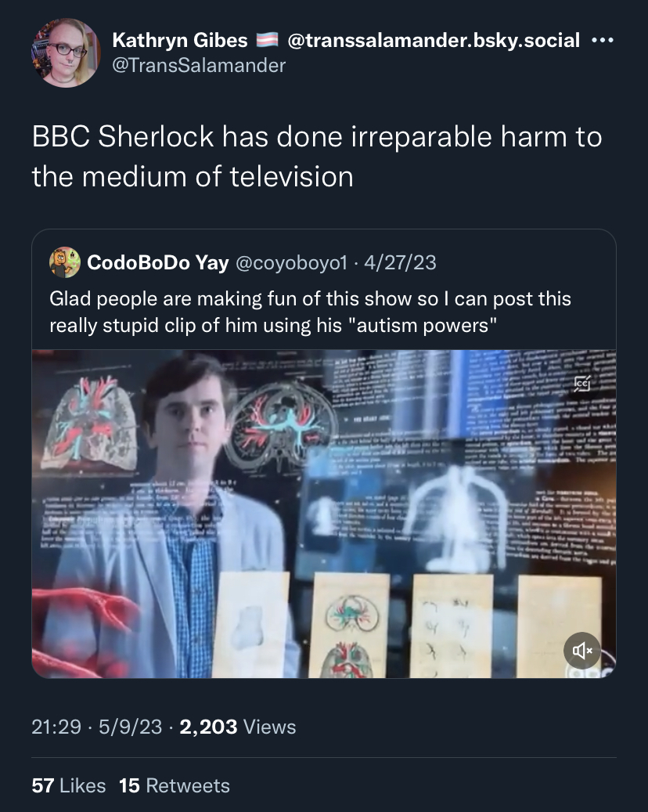Select main tweet text about BBC Sherlock

[x=317, y=157]
